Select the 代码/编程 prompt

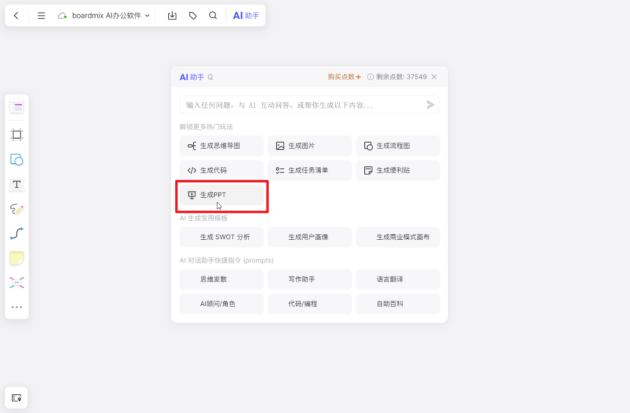[309, 304]
